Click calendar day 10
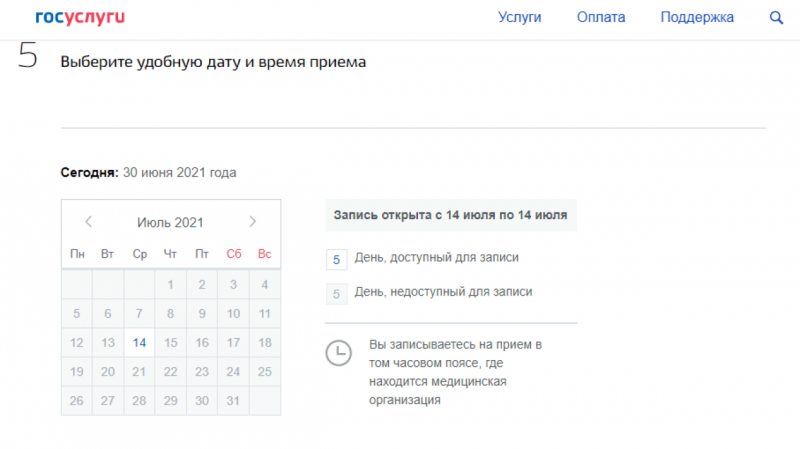The image size is (800, 449). click(233, 314)
